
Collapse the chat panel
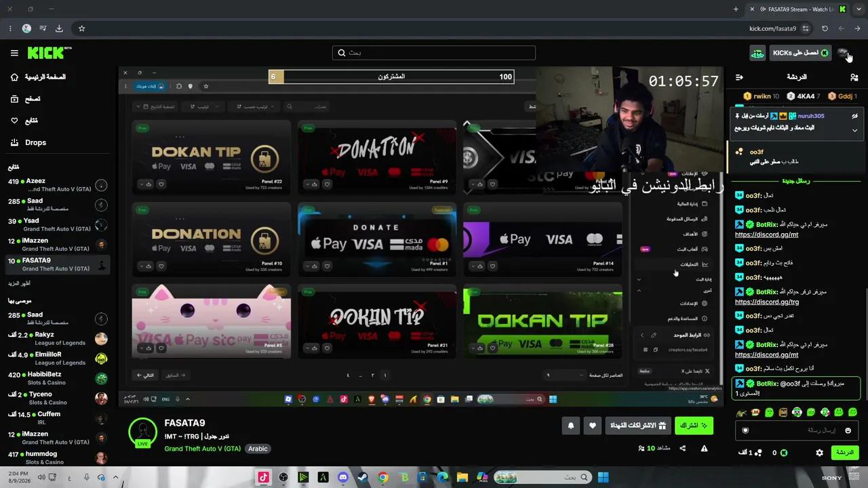[x=739, y=77]
